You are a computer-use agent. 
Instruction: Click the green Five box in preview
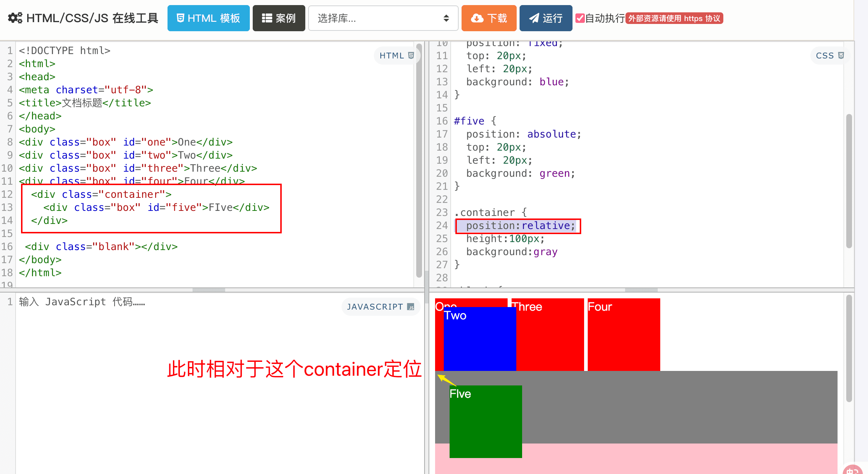tap(485, 421)
